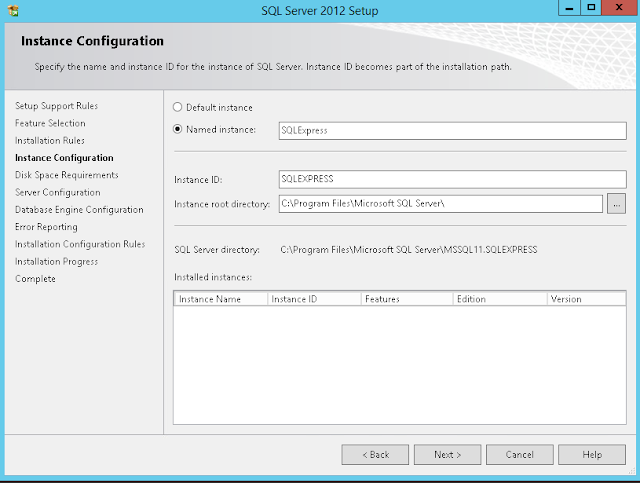Maximize the SQL Server 2012 Setup window
The height and width of the screenshot is (483, 640).
click(x=591, y=7)
